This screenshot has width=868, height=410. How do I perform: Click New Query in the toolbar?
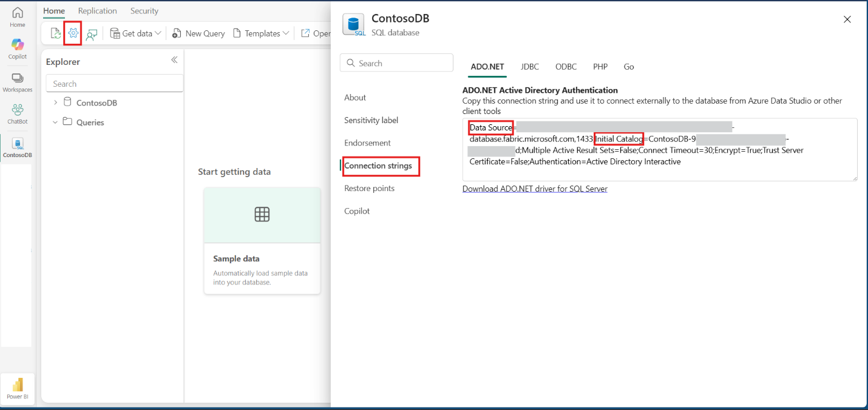pyautogui.click(x=198, y=33)
